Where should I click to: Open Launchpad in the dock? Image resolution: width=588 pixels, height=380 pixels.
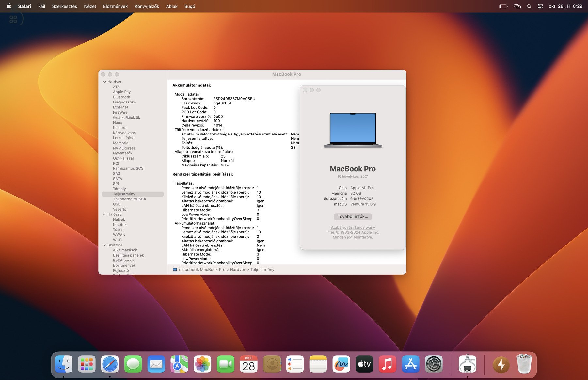pos(87,364)
